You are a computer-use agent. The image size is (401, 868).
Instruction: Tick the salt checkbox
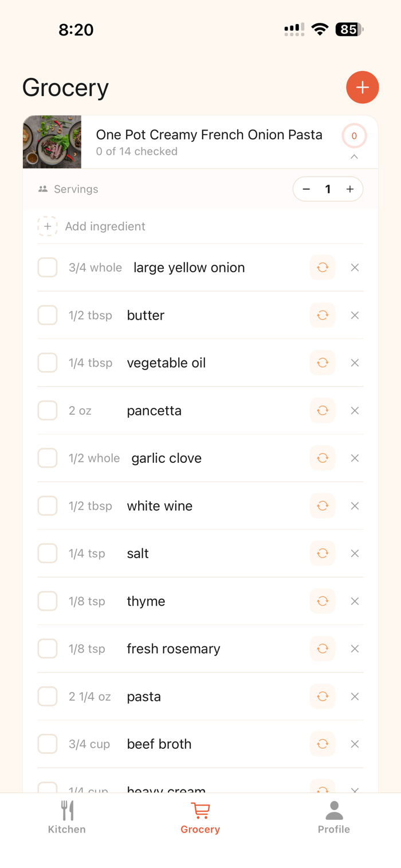click(x=48, y=553)
